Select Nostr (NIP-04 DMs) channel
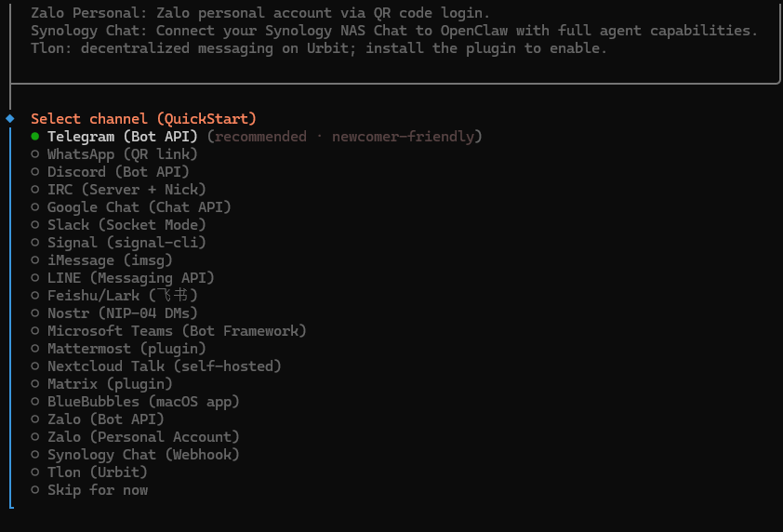The height and width of the screenshot is (532, 783). (122, 313)
